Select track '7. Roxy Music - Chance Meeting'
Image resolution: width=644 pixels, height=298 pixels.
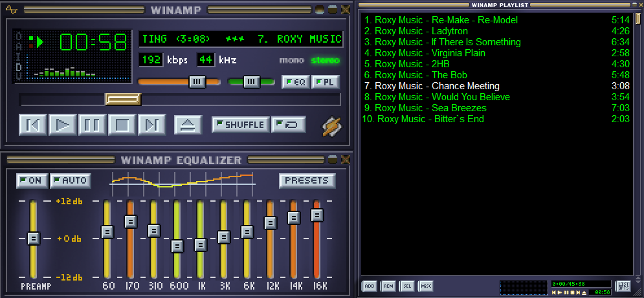[x=497, y=86]
